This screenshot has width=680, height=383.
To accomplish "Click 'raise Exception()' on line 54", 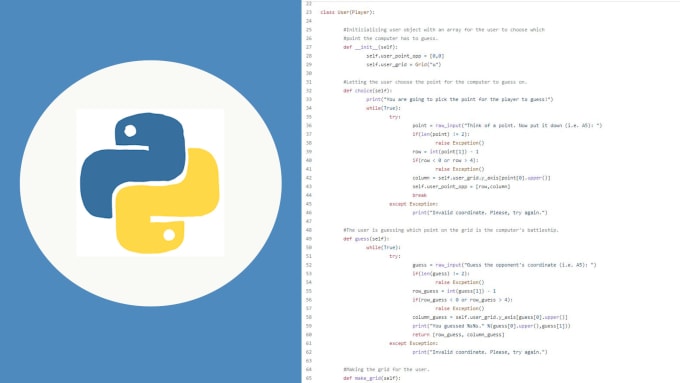I will pos(460,282).
